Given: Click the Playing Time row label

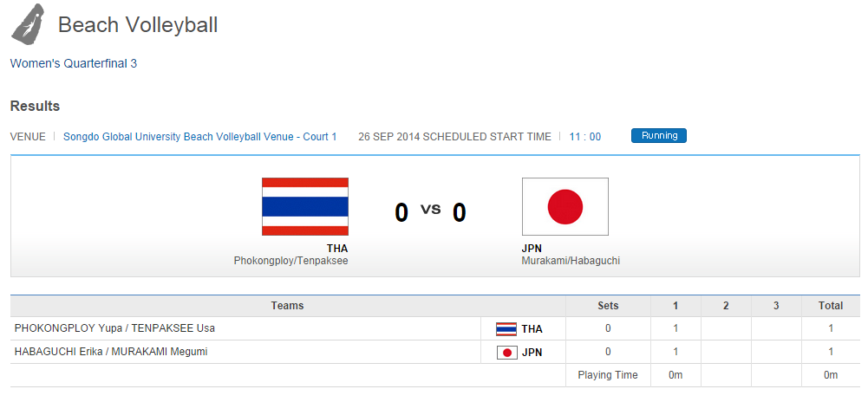Looking at the screenshot, I should [608, 375].
